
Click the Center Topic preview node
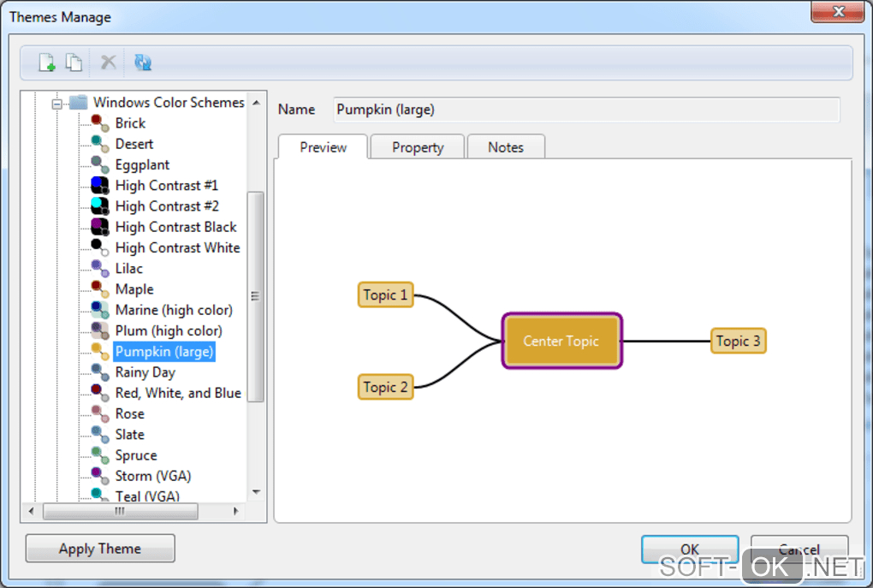pos(561,341)
